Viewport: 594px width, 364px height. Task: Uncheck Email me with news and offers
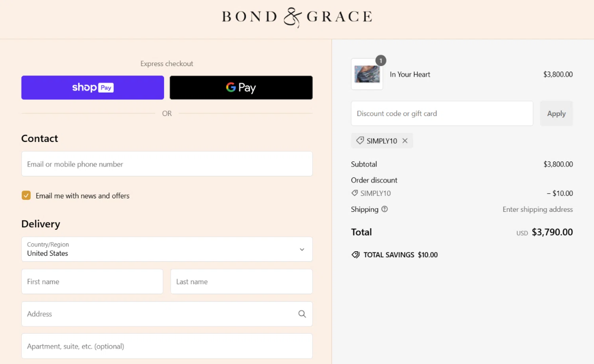[x=26, y=195]
